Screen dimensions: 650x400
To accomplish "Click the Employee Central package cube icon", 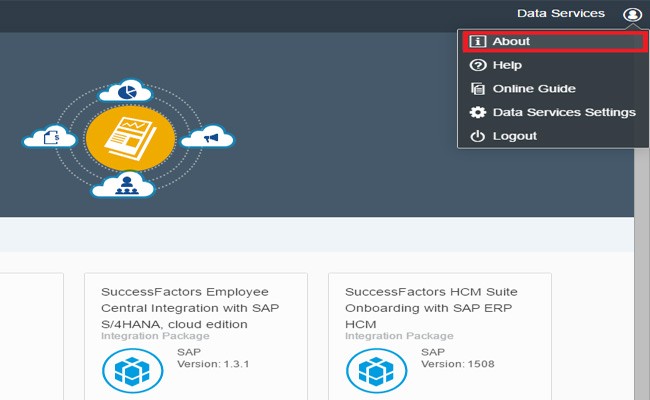I will (132, 371).
